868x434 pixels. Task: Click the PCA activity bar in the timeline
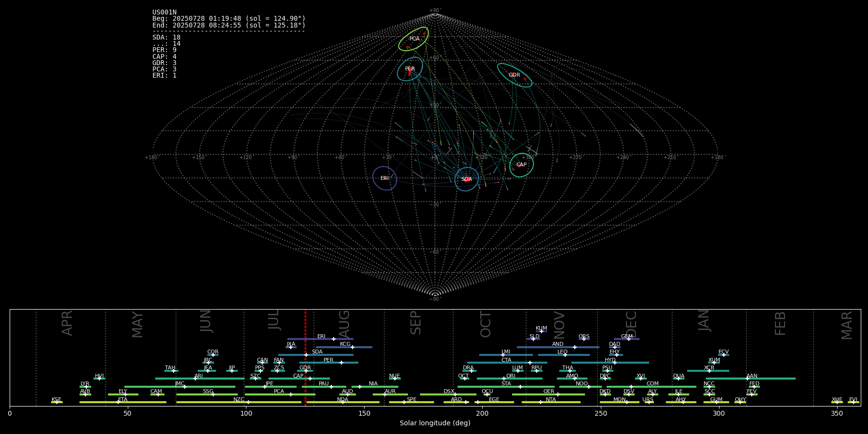(x=280, y=394)
